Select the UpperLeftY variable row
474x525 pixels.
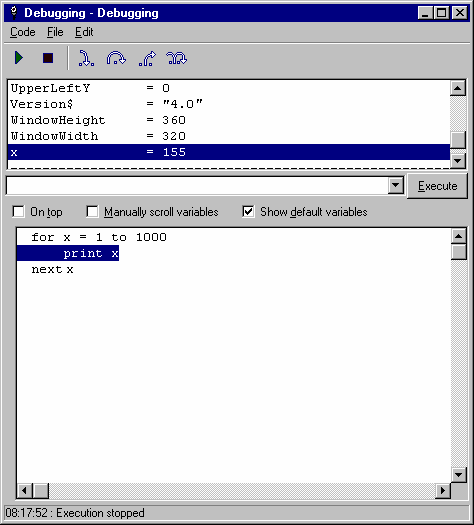(229, 88)
